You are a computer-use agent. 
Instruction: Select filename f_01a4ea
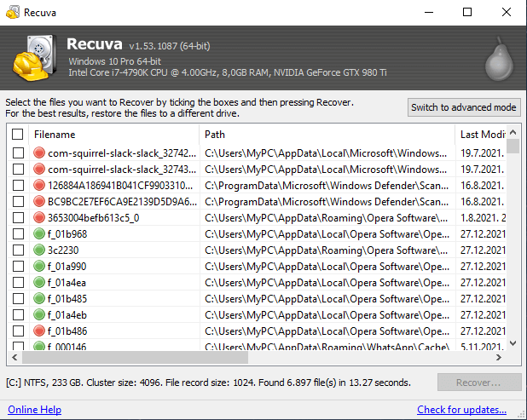pyautogui.click(x=67, y=283)
